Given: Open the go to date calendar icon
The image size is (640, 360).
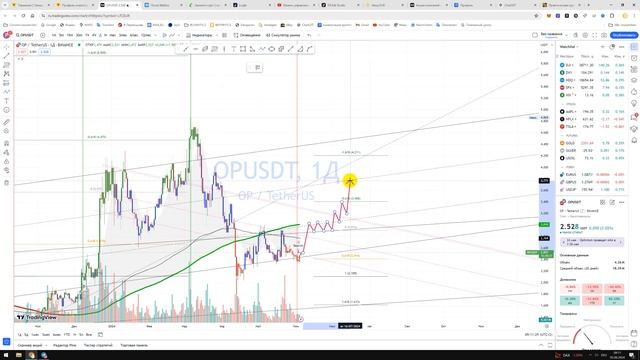Looking at the screenshot, I should (x=100, y=335).
